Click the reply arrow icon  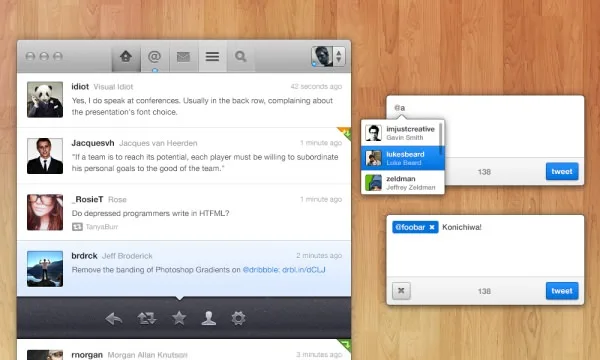pos(114,318)
